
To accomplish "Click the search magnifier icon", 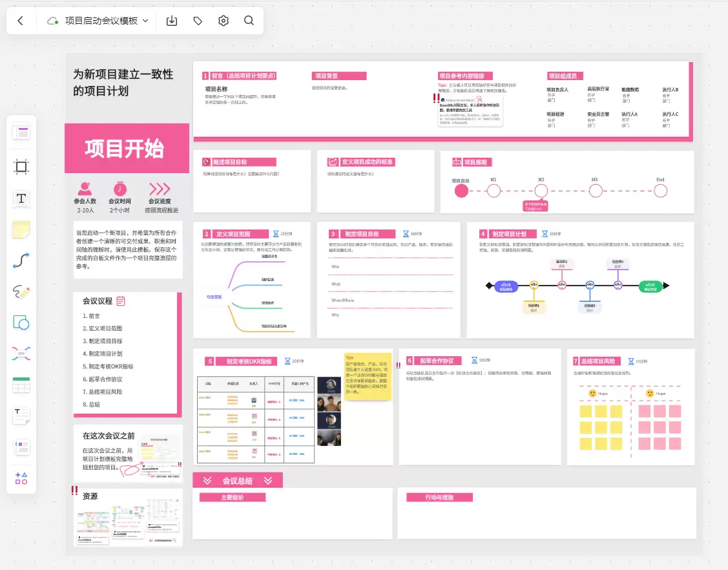I will [x=249, y=21].
